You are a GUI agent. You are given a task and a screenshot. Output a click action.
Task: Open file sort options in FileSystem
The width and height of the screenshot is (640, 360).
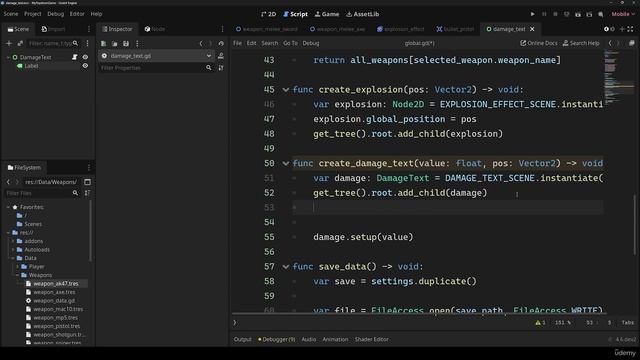coord(87,193)
